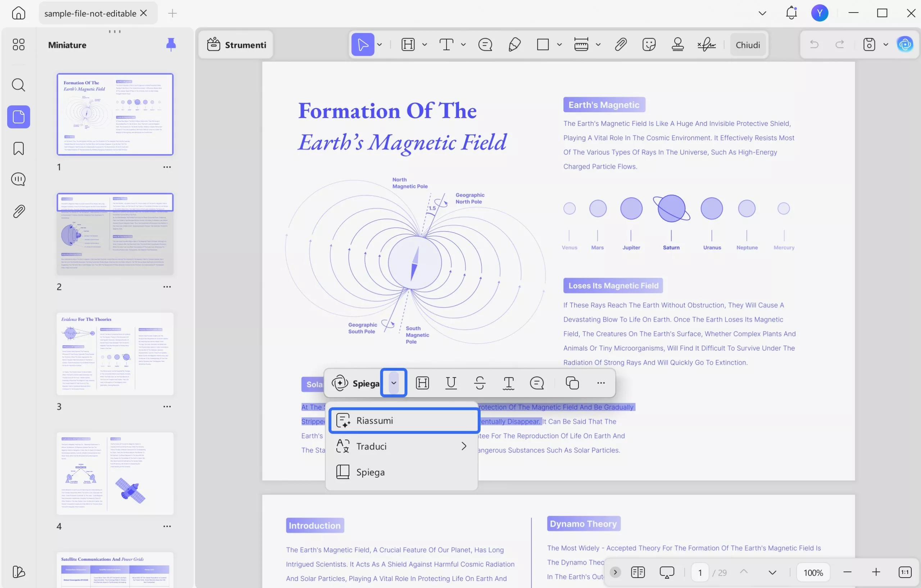This screenshot has width=921, height=588.
Task: Expand the save options dropdown arrow
Action: coord(885,45)
